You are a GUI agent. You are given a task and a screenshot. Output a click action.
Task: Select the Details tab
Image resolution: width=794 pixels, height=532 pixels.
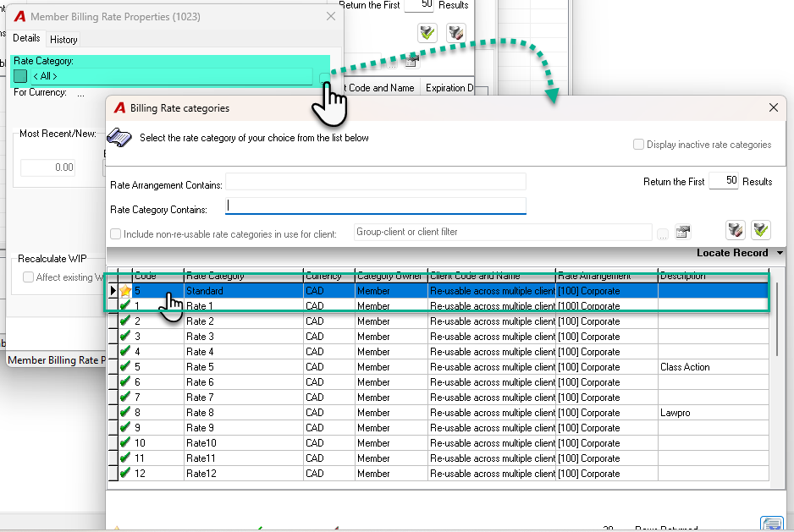26,38
